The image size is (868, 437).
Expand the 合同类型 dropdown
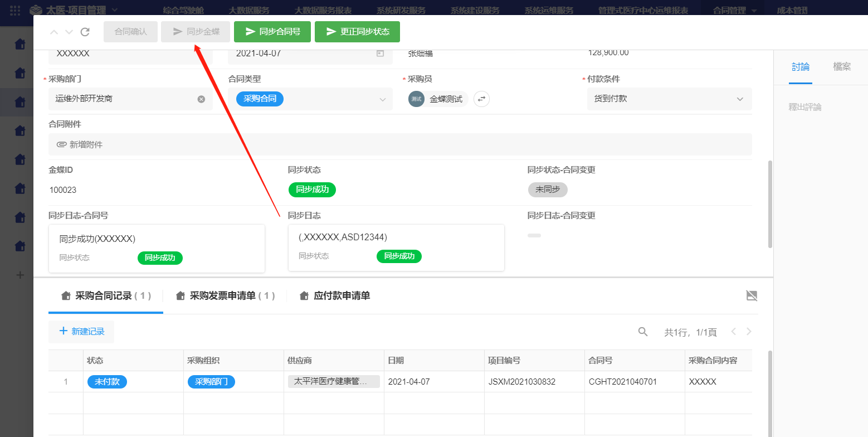coord(383,99)
